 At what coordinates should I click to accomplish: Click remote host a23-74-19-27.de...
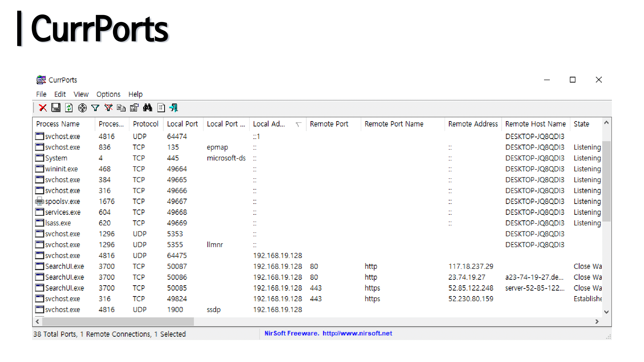click(x=535, y=277)
